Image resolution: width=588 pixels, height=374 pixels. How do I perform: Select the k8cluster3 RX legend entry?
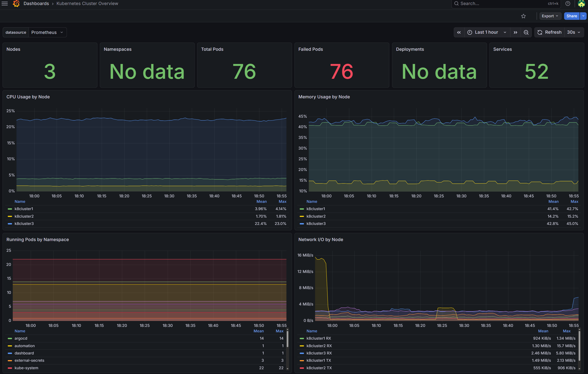click(x=319, y=353)
